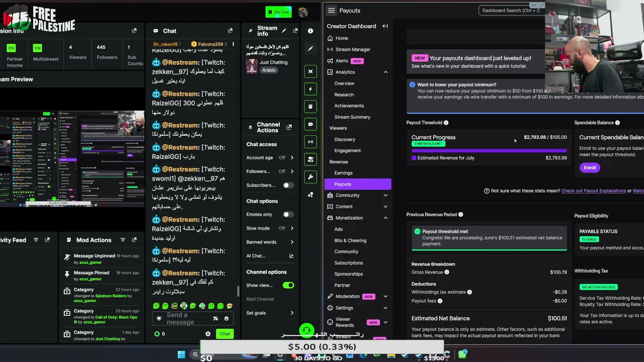644x362 pixels.
Task: Click the wrench quick action icon
Action: point(310,177)
